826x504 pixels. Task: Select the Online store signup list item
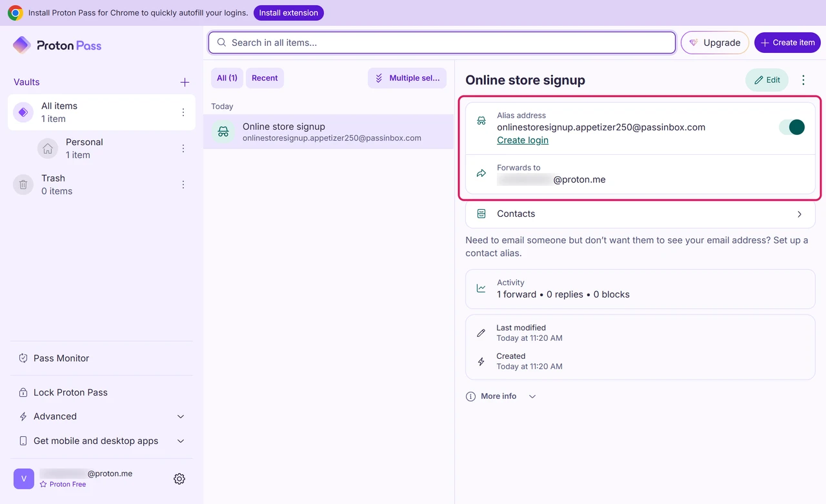click(328, 132)
